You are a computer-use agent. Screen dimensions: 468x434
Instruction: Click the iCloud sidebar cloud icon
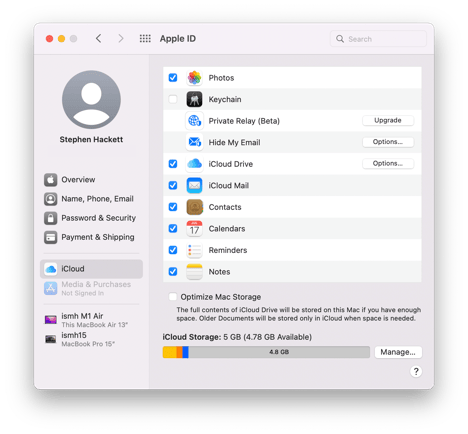point(51,269)
